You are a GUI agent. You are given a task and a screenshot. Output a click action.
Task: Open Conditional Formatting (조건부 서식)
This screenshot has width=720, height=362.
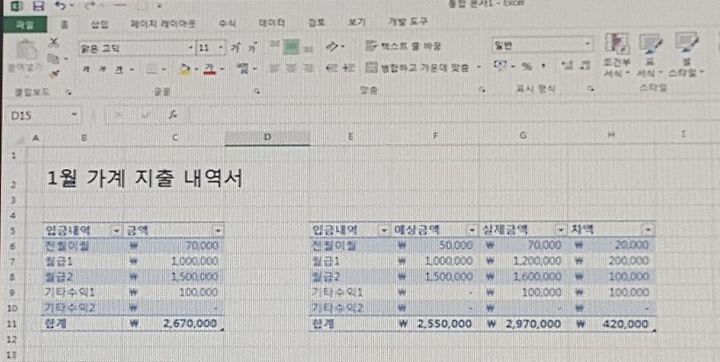coord(617,55)
